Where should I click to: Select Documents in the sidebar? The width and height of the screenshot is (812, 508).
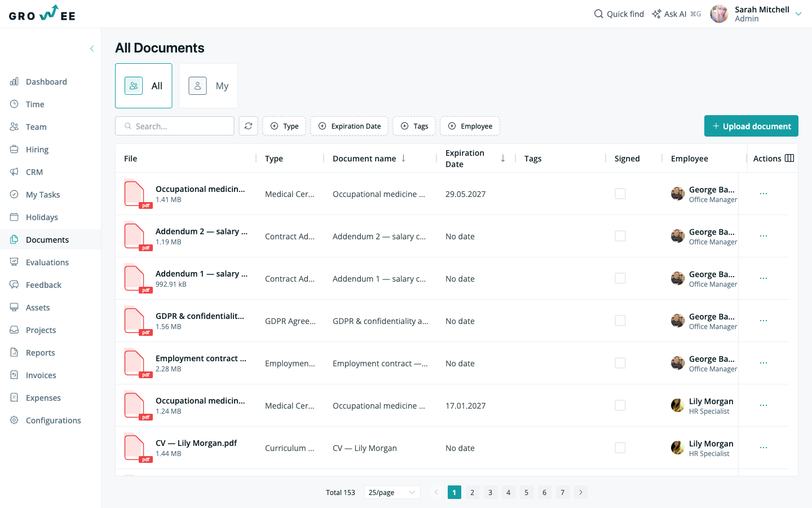coord(50,240)
